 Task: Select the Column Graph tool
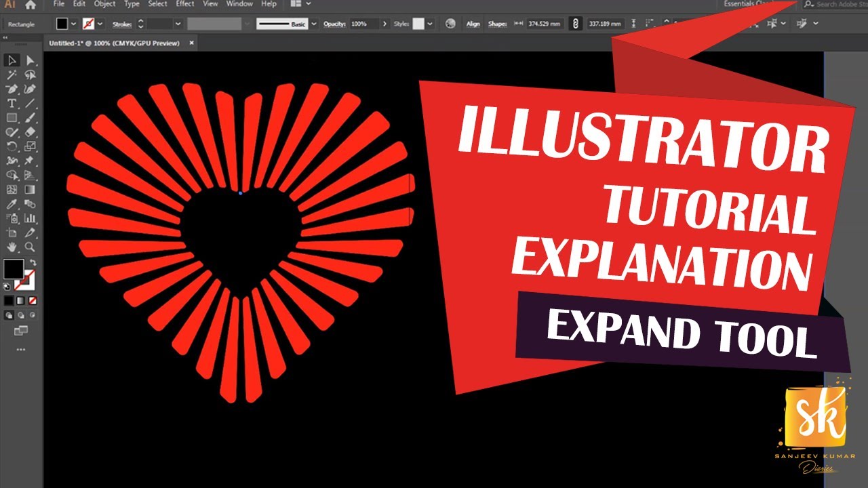tap(30, 218)
